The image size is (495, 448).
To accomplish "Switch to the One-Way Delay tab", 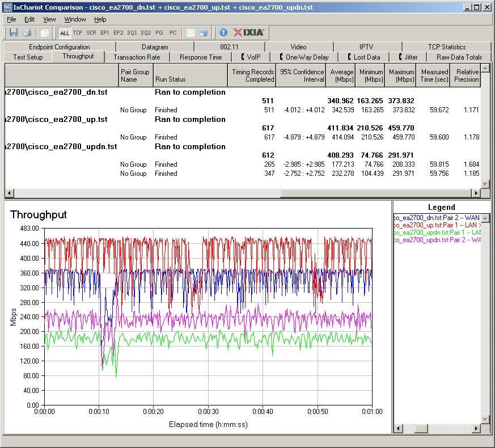I will click(304, 57).
